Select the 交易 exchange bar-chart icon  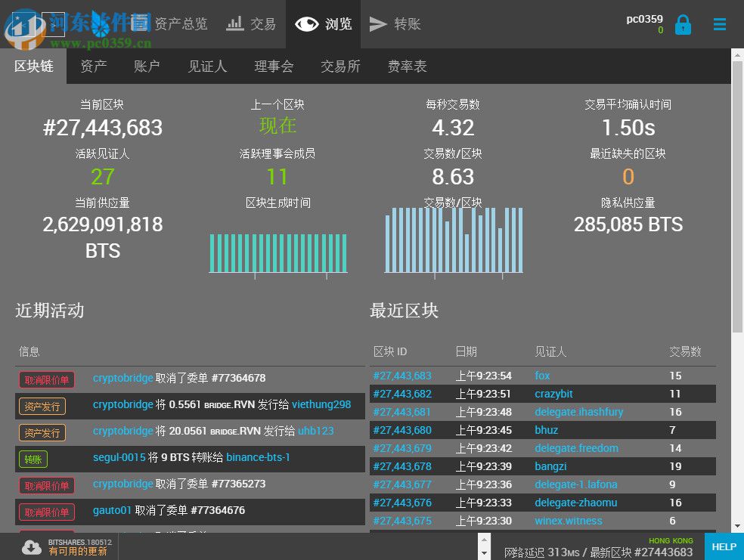pos(234,23)
